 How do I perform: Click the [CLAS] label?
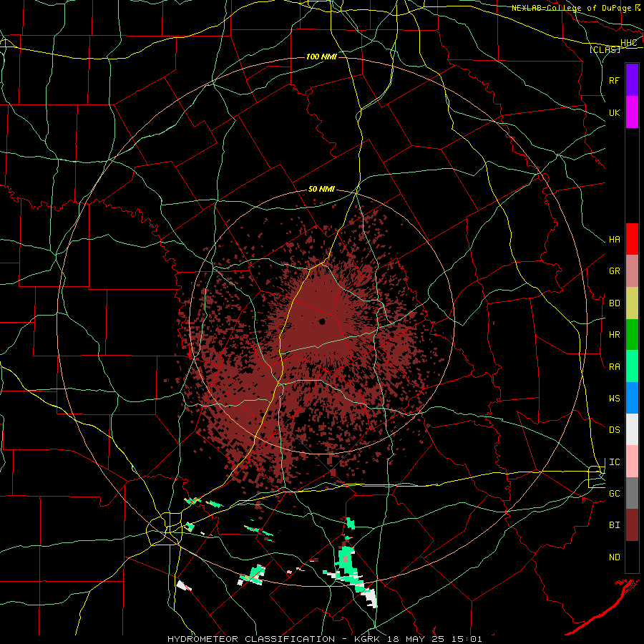coord(605,49)
